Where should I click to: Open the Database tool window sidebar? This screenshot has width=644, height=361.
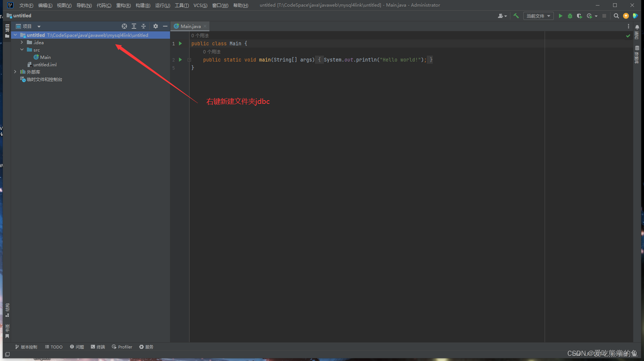click(637, 55)
